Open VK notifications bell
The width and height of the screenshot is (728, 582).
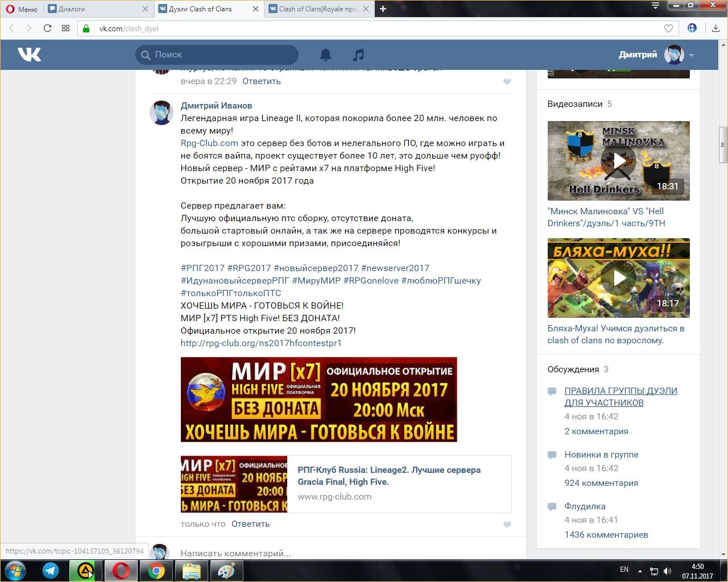325,55
